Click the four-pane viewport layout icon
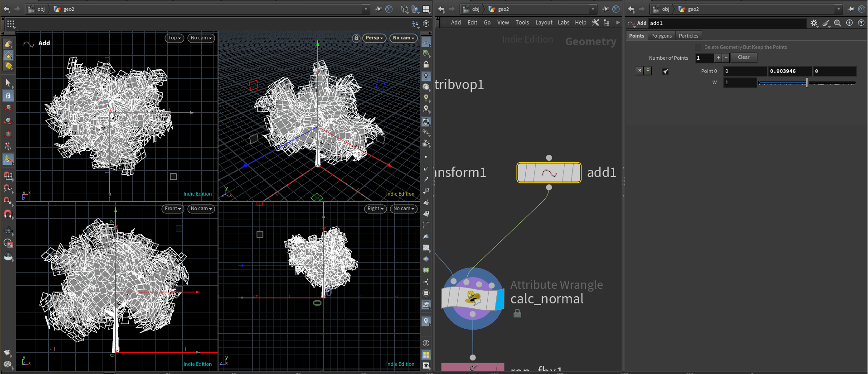Image resolution: width=868 pixels, height=374 pixels. (426, 9)
